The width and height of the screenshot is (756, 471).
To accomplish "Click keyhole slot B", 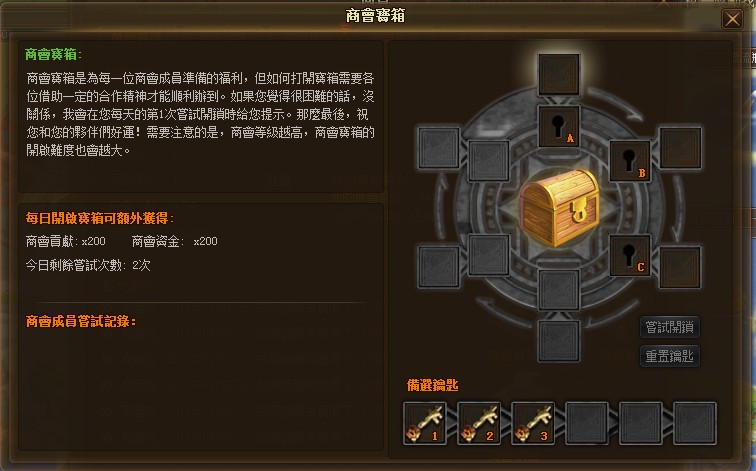I will coord(630,161).
